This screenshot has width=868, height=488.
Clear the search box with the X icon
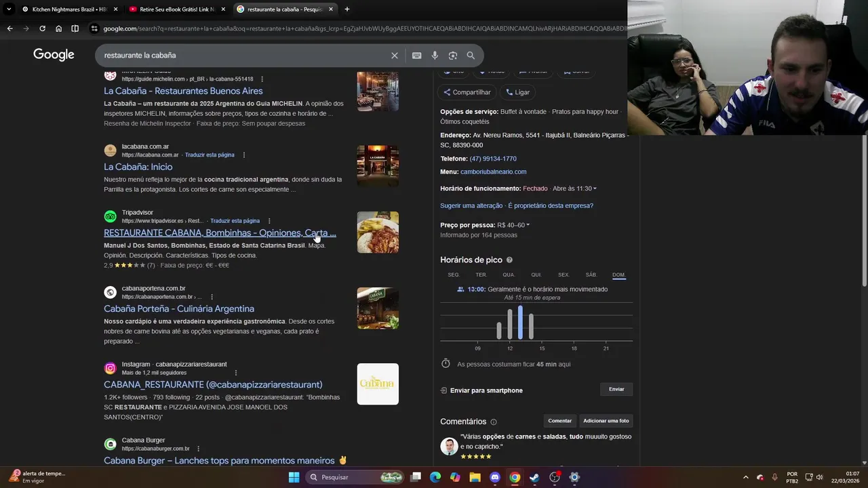[395, 56]
